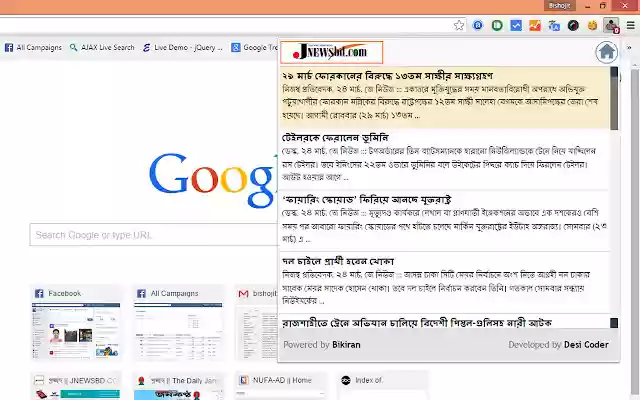
Task: Click the news popup scrollbar thumb
Action: (x=614, y=98)
